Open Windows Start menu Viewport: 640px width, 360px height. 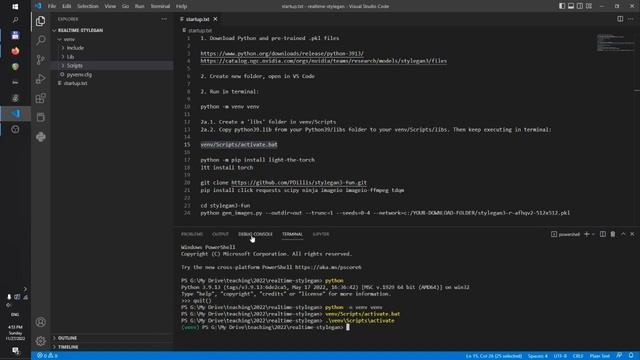coord(15,7)
